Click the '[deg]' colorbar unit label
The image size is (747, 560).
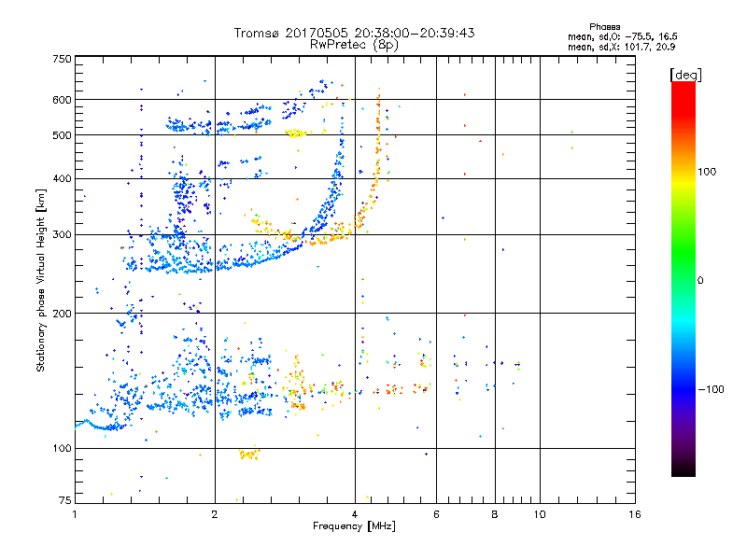685,75
